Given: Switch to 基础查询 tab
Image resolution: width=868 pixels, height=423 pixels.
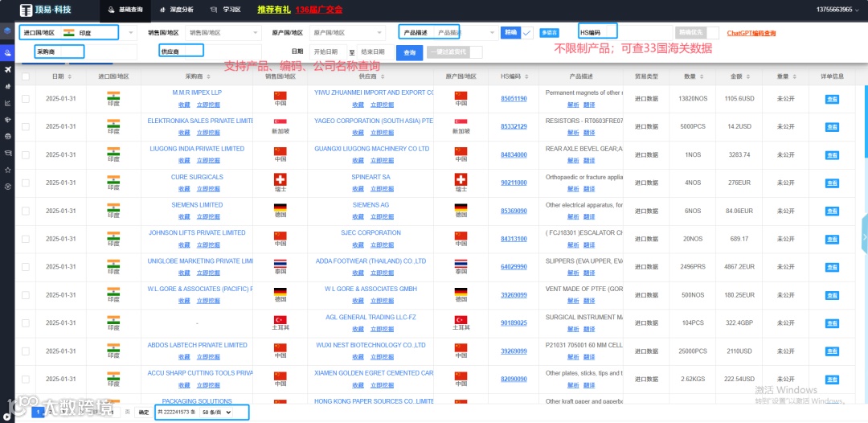Looking at the screenshot, I should [x=124, y=10].
